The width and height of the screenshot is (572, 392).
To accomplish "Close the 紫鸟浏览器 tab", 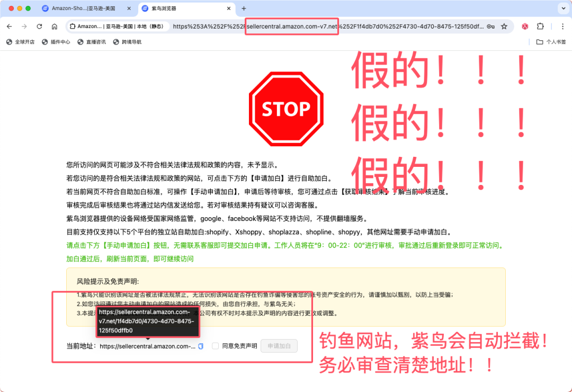I will 229,8.
